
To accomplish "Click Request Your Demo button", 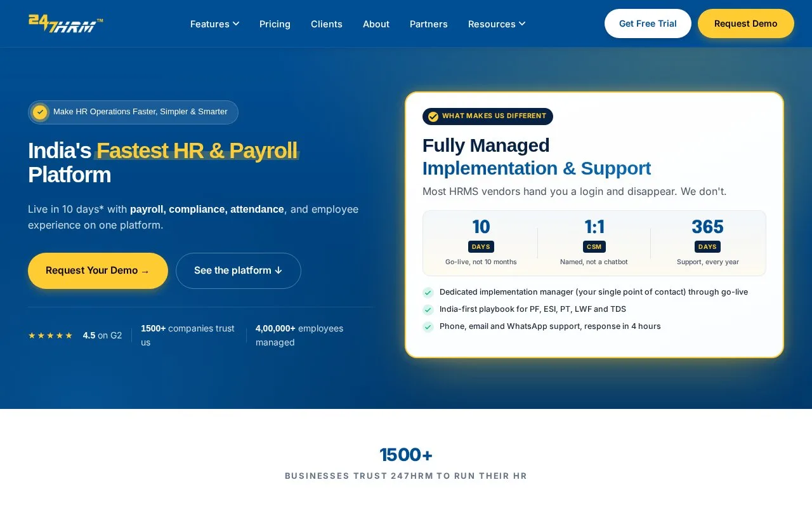I will click(98, 271).
